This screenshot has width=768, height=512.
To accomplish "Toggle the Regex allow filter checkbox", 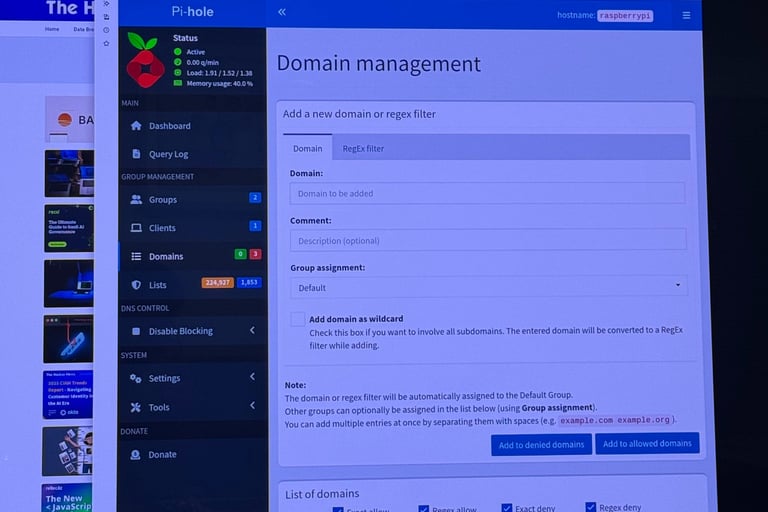I will (424, 509).
